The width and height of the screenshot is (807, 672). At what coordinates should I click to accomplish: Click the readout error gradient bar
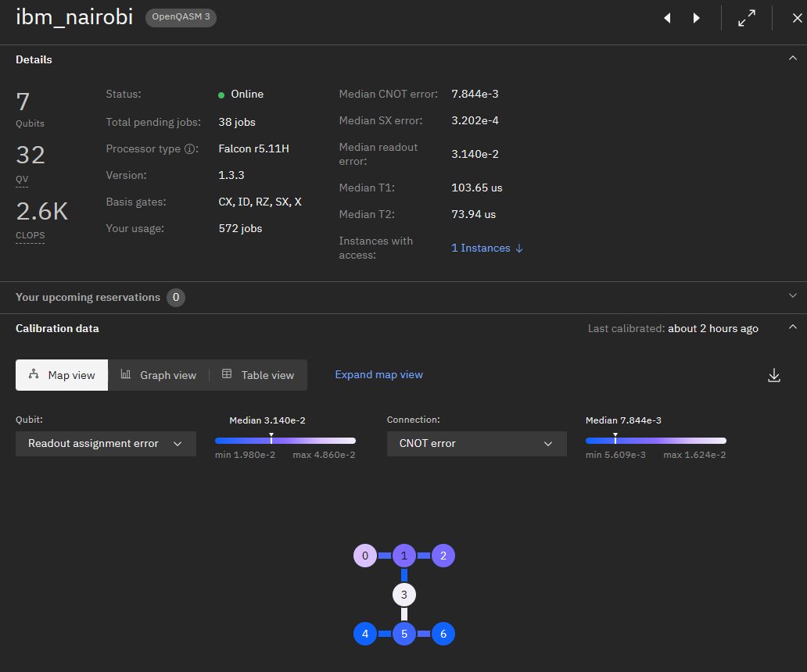(285, 441)
